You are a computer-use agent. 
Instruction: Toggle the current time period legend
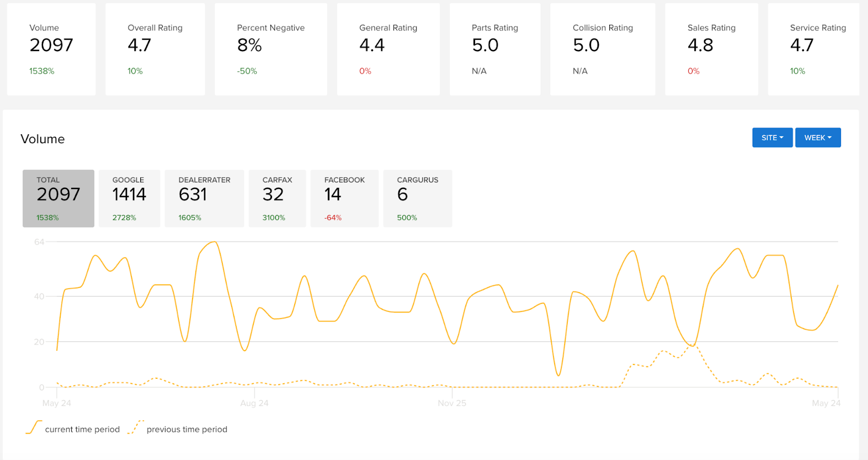tap(73, 429)
